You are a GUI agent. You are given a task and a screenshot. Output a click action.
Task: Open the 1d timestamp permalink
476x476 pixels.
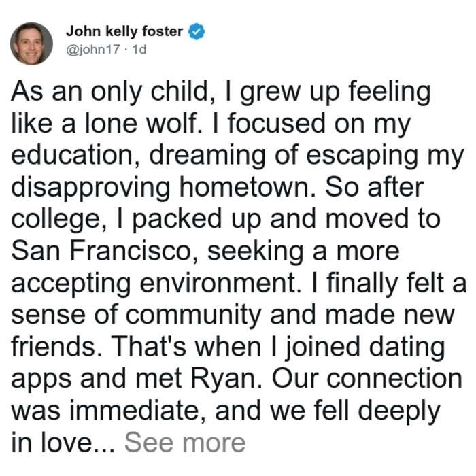139,50
